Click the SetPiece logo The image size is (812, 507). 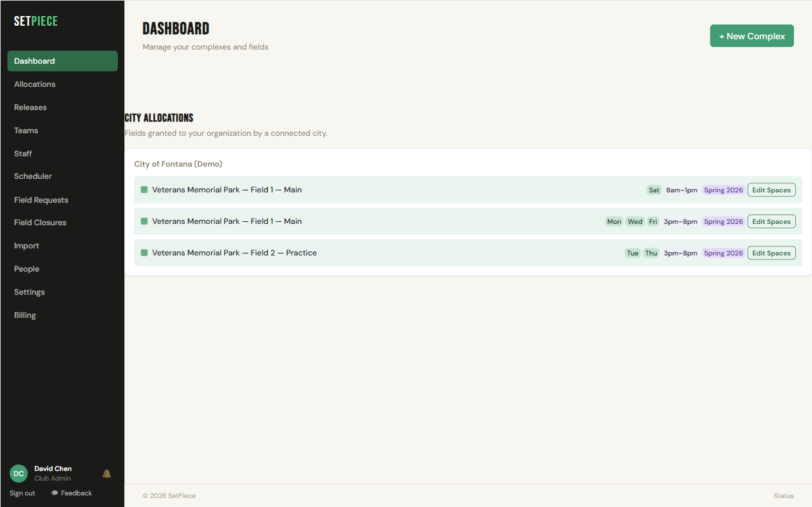tap(36, 21)
